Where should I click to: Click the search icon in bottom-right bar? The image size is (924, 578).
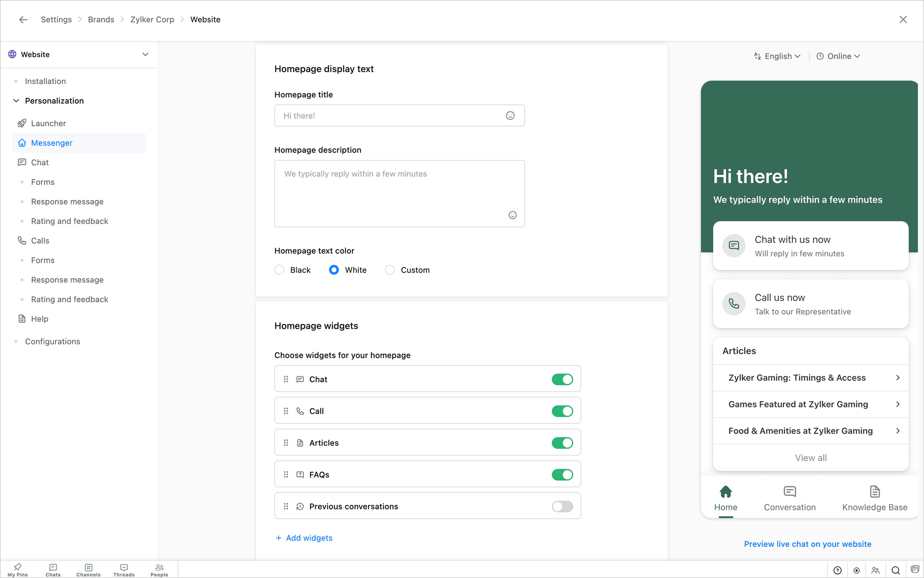(895, 570)
